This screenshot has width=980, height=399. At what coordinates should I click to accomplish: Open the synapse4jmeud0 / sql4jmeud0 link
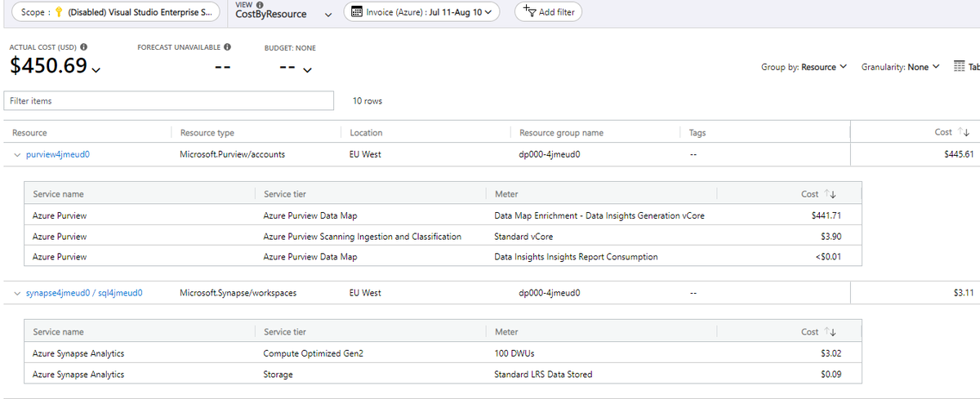click(x=84, y=293)
